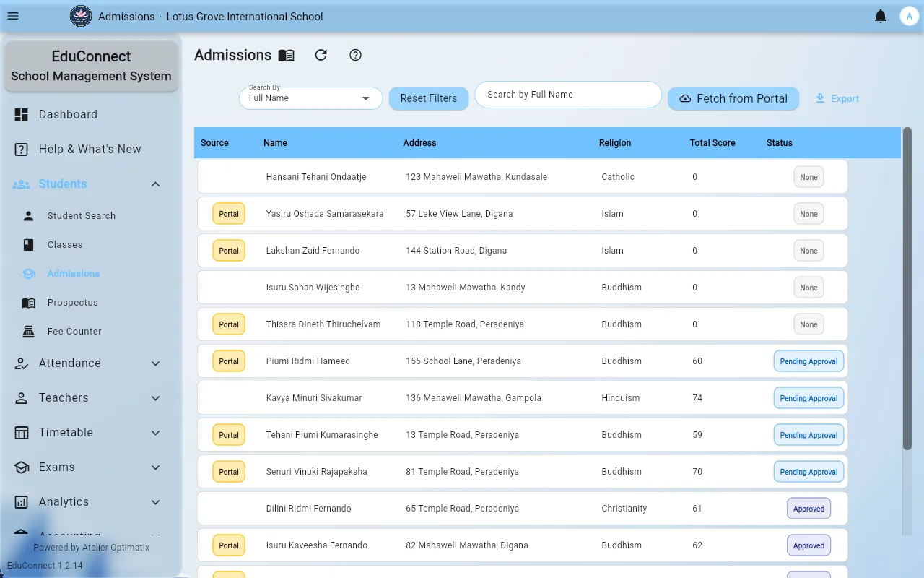Sort by Total Score column header
The image size is (924, 578).
coord(712,143)
